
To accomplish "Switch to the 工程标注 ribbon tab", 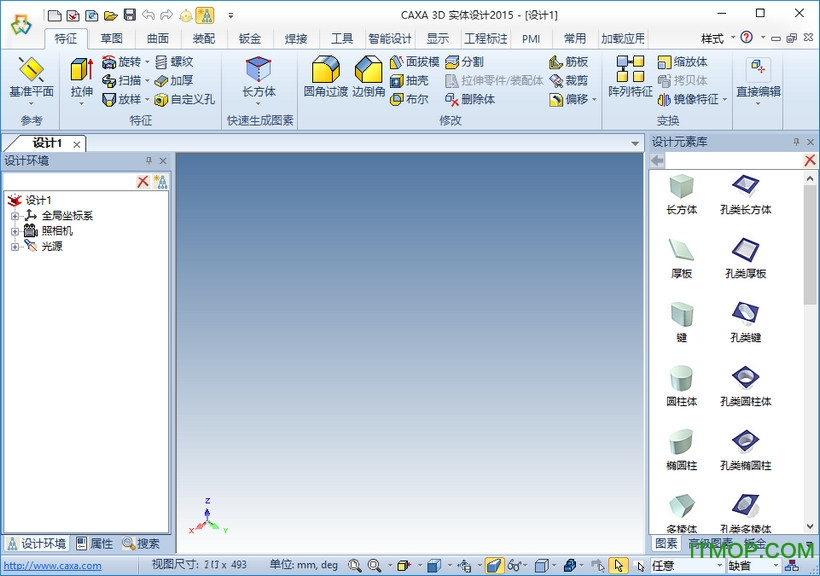I will click(486, 38).
